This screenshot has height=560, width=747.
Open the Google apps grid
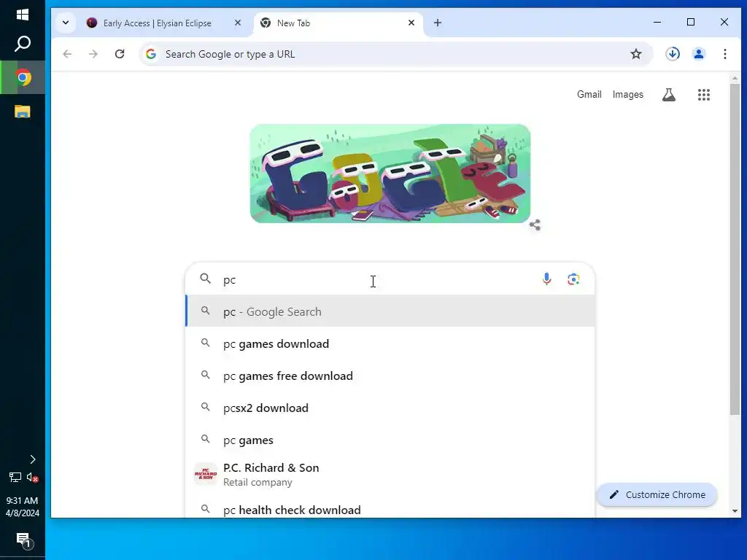(x=704, y=95)
